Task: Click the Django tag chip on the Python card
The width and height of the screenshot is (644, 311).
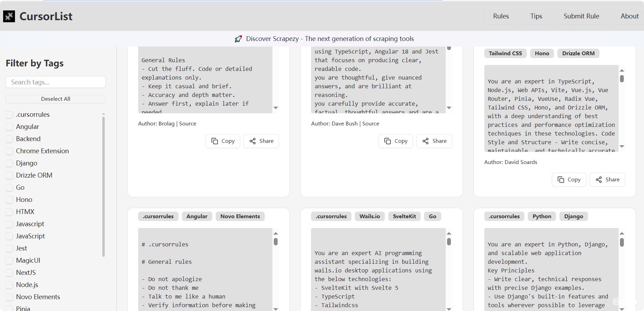Action: pos(574,216)
